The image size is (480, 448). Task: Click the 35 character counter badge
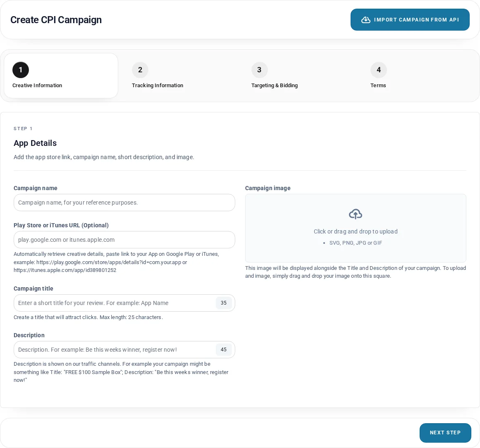click(224, 303)
